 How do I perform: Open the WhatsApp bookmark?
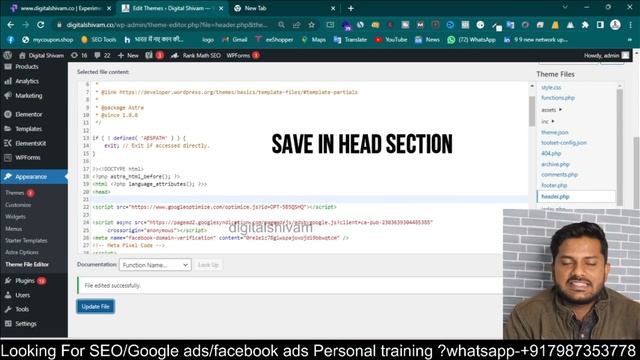coord(471,40)
